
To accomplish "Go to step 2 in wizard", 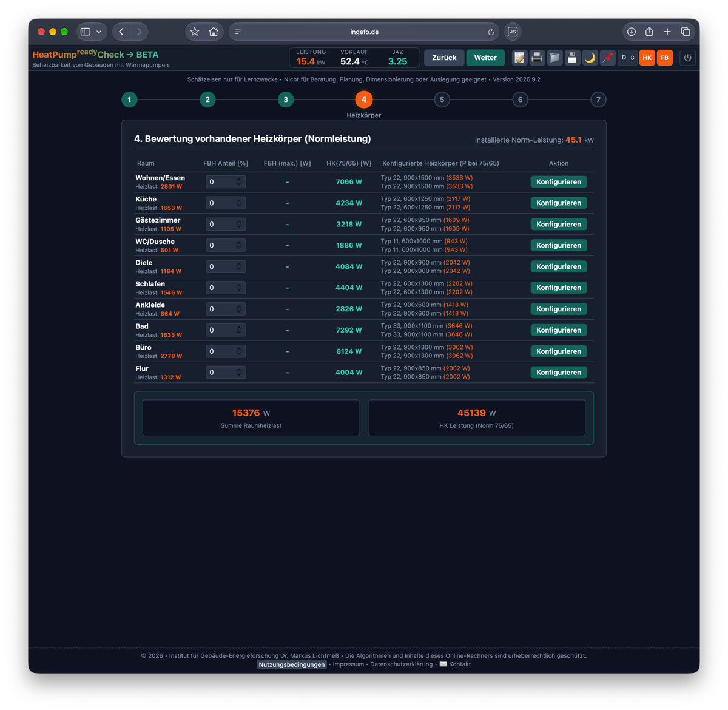I will tap(207, 100).
